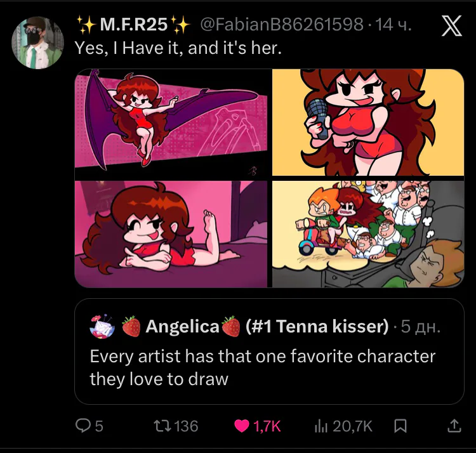
Task: Click the repost arrows icon
Action: point(159,426)
